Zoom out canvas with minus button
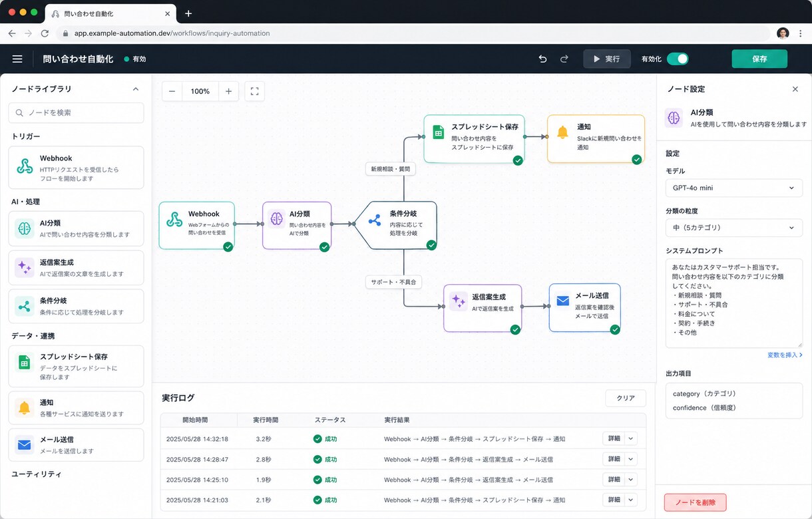The width and height of the screenshot is (812, 519). 172,91
